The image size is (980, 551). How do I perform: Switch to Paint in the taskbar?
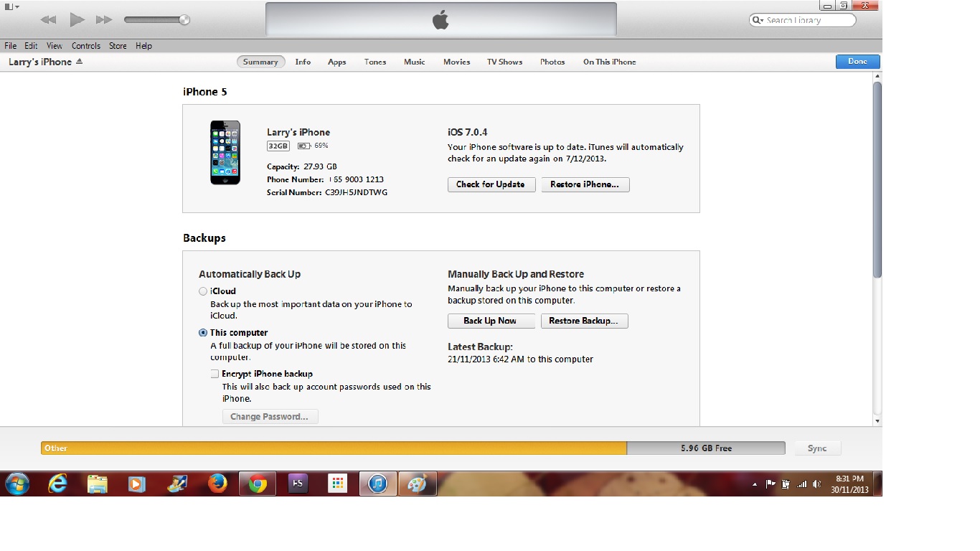click(x=418, y=484)
